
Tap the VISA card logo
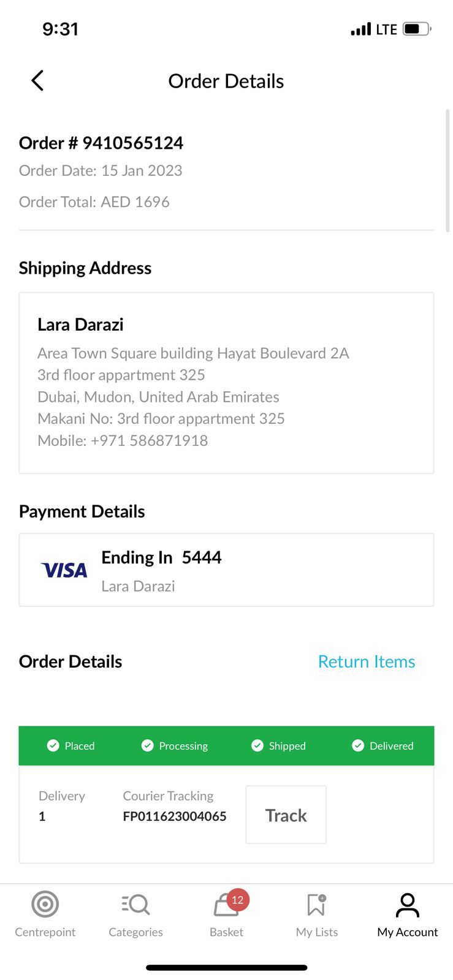tap(64, 571)
